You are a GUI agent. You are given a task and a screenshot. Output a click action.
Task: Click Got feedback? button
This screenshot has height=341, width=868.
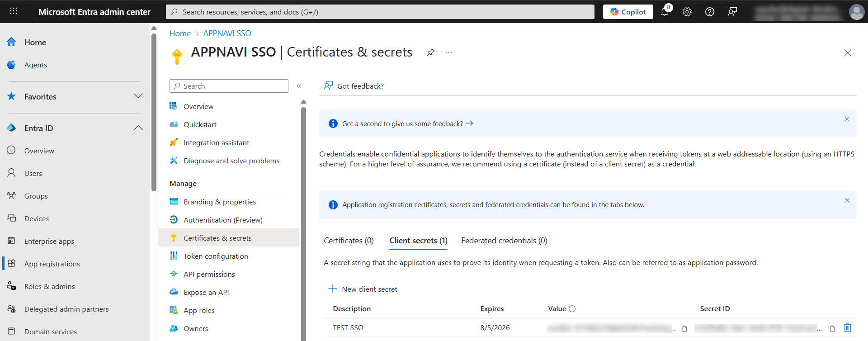354,86
